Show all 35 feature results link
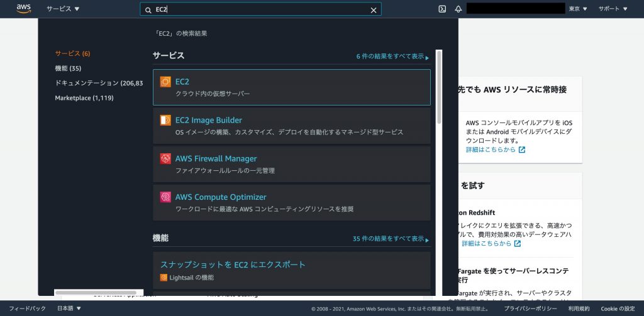Image resolution: width=644 pixels, height=316 pixels. (x=391, y=239)
